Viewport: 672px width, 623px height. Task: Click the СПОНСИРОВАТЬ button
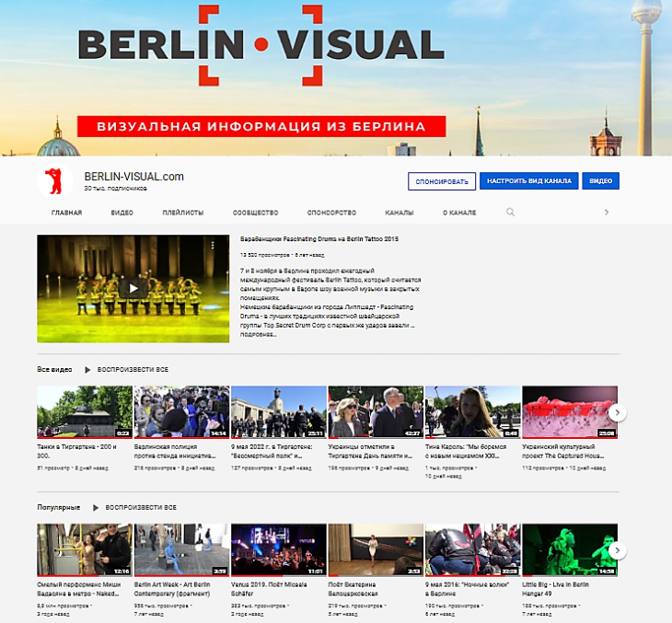pyautogui.click(x=442, y=181)
